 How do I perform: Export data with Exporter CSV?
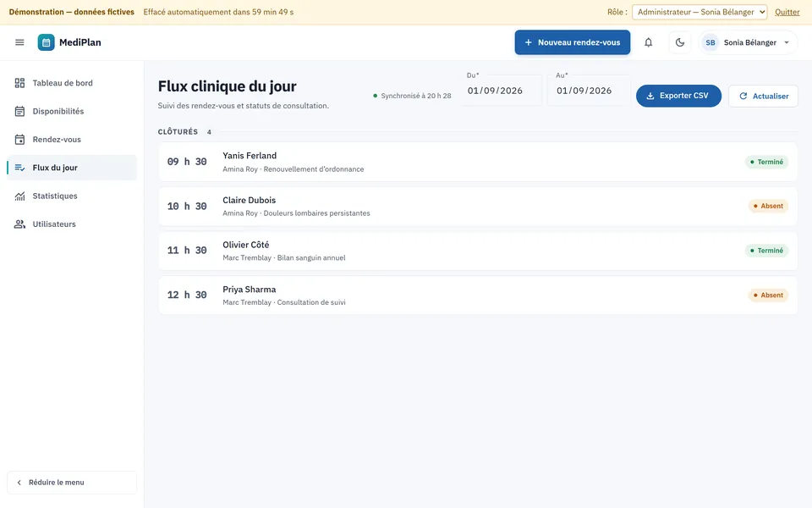[x=678, y=96]
